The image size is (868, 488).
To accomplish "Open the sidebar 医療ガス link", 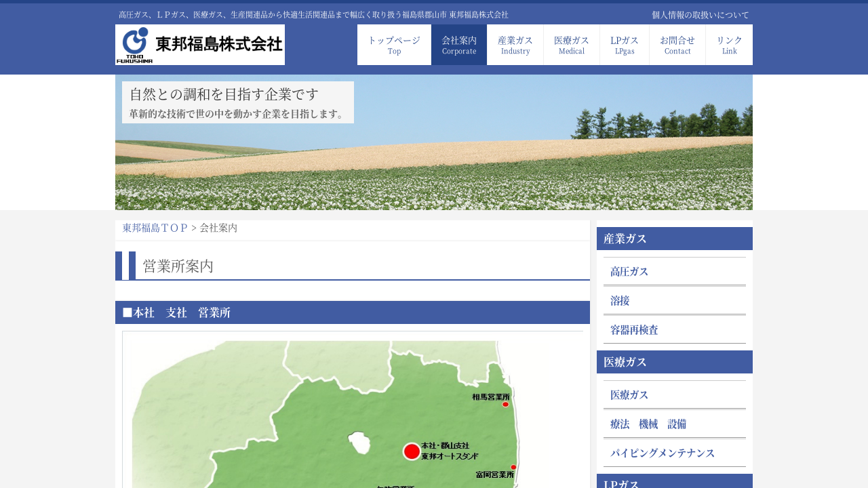I will click(x=629, y=395).
